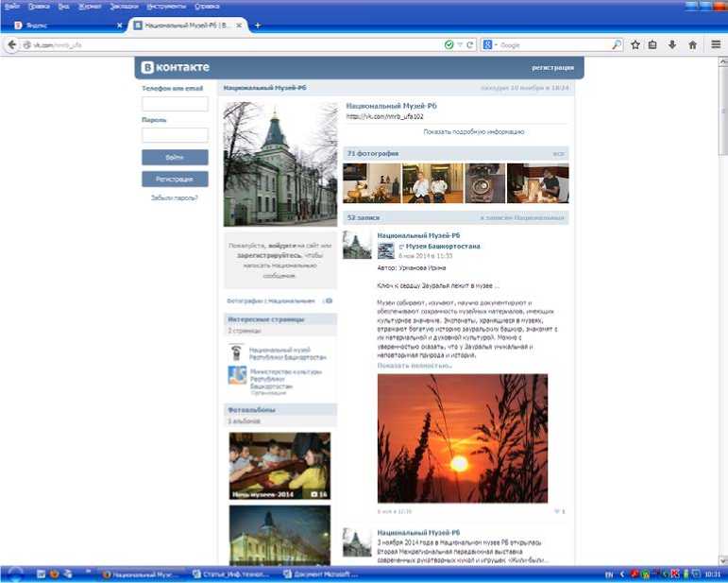Open the round artifact photo thumbnail
Screen dimensions: 728x583
point(485,183)
